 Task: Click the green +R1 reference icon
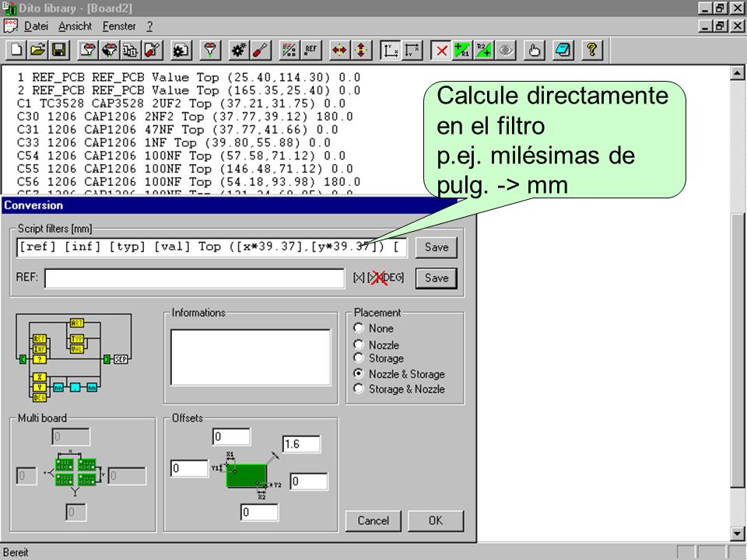tap(462, 50)
